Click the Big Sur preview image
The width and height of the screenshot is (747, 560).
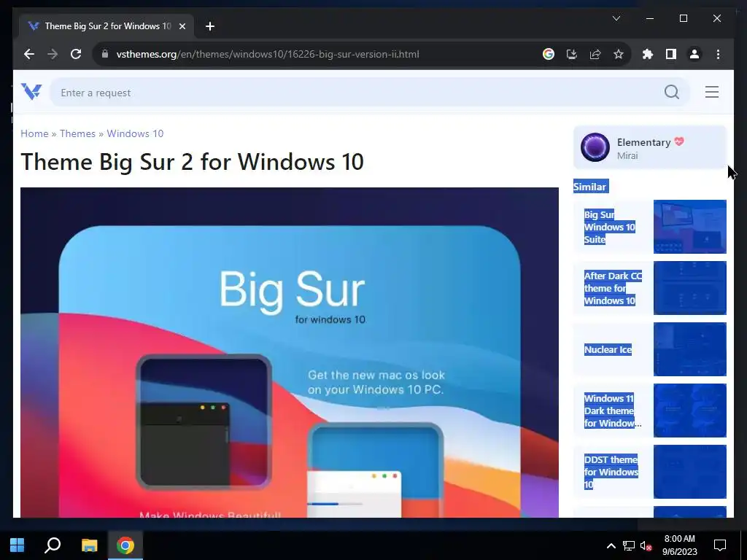289,352
